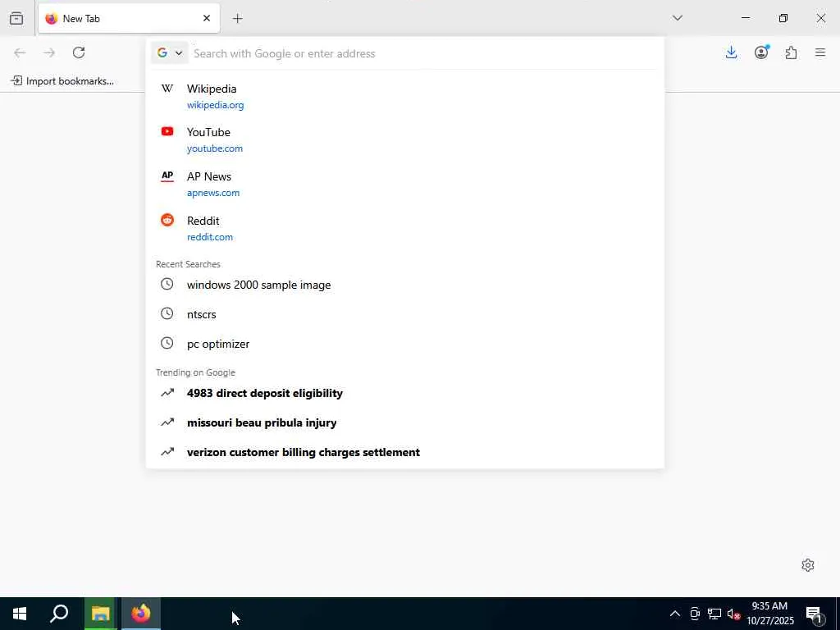This screenshot has height=630, width=840.
Task: Select the AP News suggestion
Action: [404, 184]
